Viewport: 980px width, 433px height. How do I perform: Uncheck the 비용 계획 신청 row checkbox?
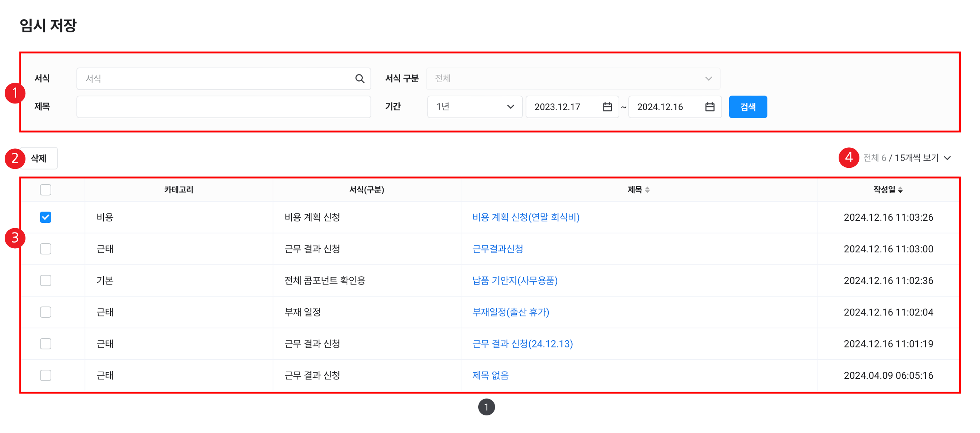[x=46, y=217]
